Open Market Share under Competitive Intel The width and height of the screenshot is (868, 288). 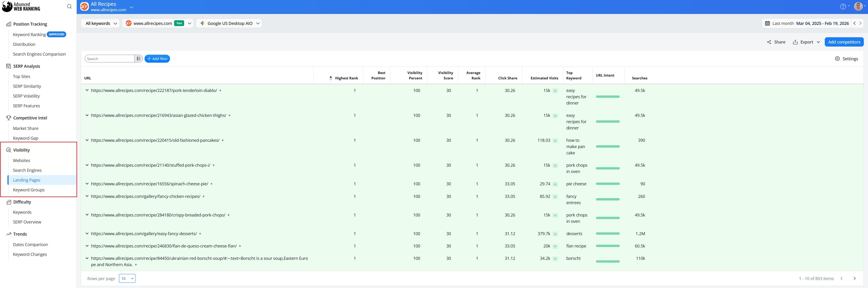tap(26, 128)
